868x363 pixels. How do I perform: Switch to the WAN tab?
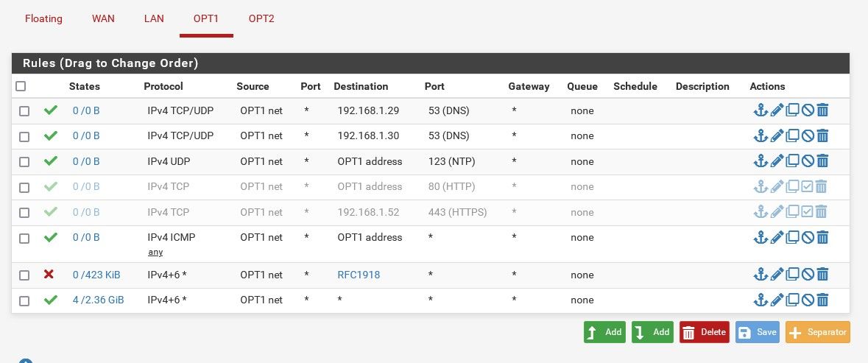click(104, 18)
